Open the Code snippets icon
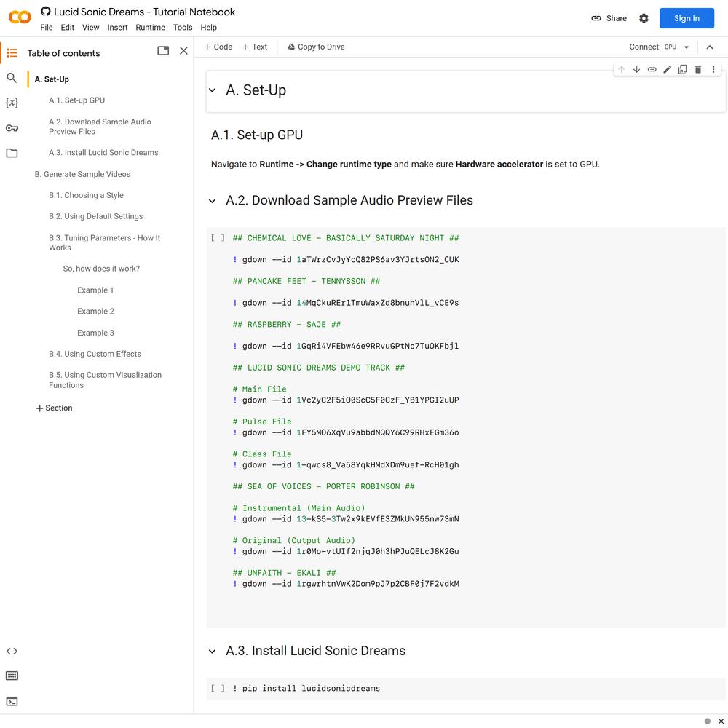Image resolution: width=728 pixels, height=728 pixels. 12,651
